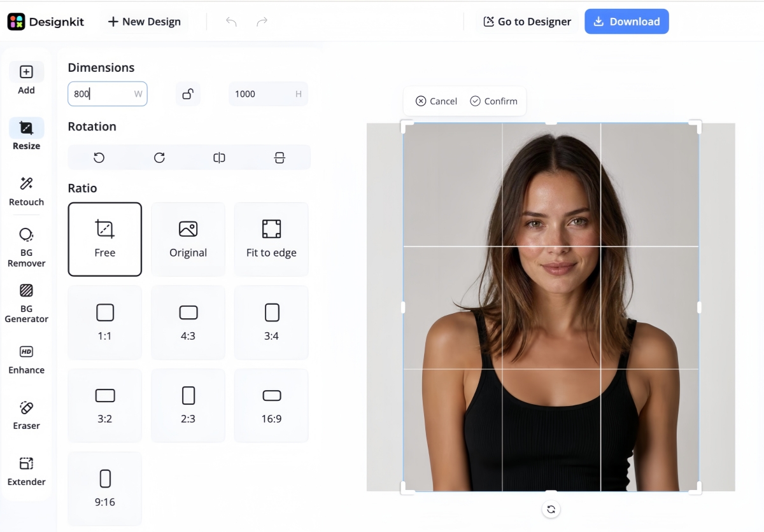Choose the 1:1 ratio

[105, 323]
